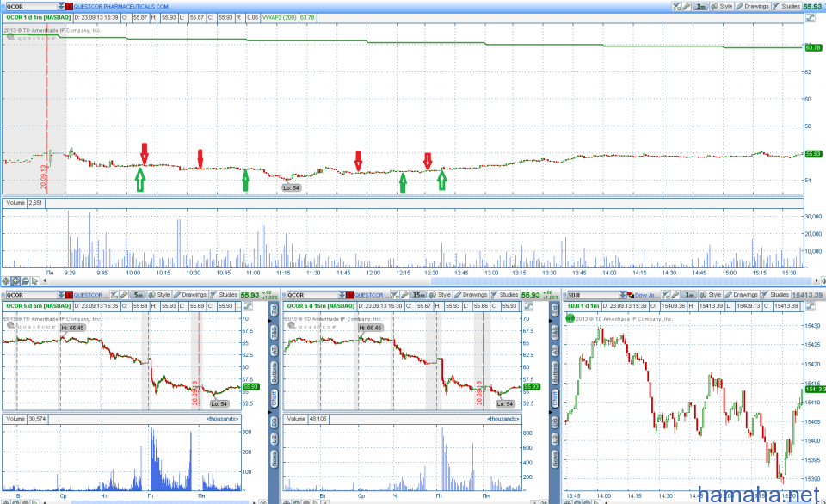
Task: Click red news indicator in 15m chart header
Action: point(350,295)
